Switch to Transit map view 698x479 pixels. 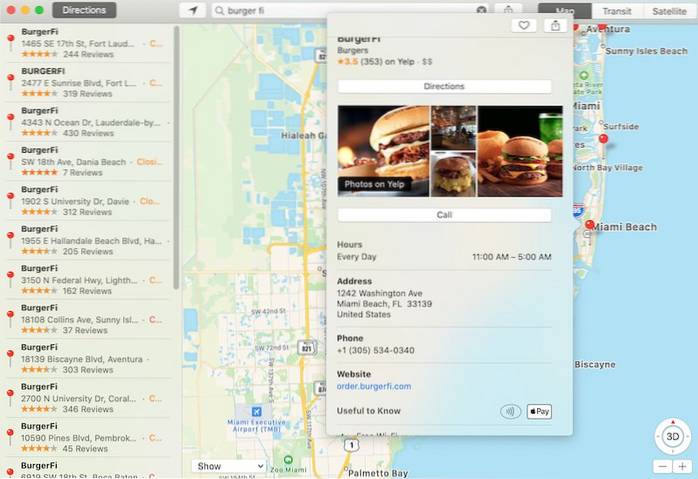pos(616,10)
